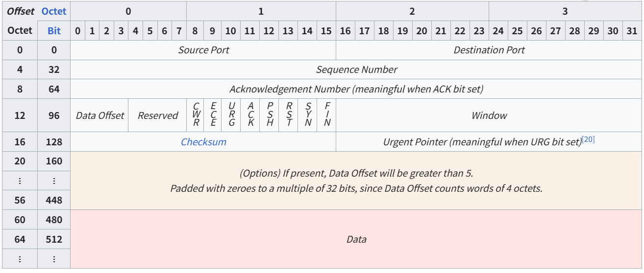Select the ACK flag cell
Viewport: 644px width, 273px height.
(x=250, y=115)
